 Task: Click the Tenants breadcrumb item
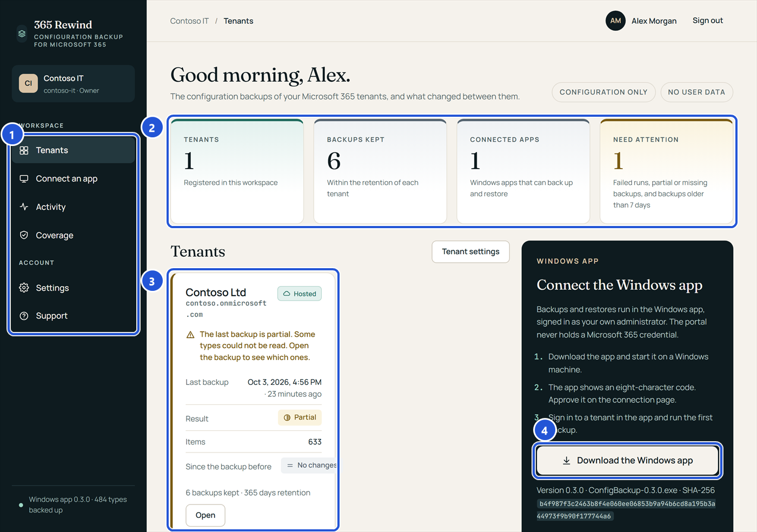tap(238, 21)
